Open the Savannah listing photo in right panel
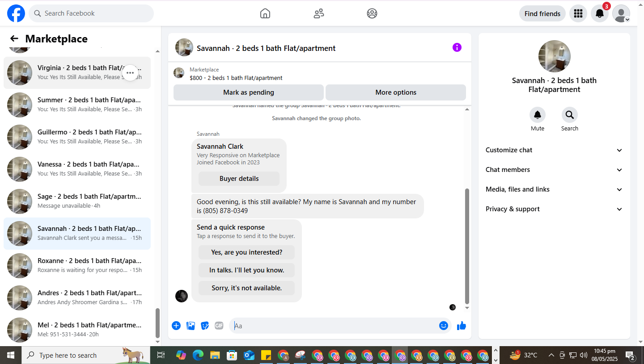This screenshot has height=364, width=644. point(555,56)
